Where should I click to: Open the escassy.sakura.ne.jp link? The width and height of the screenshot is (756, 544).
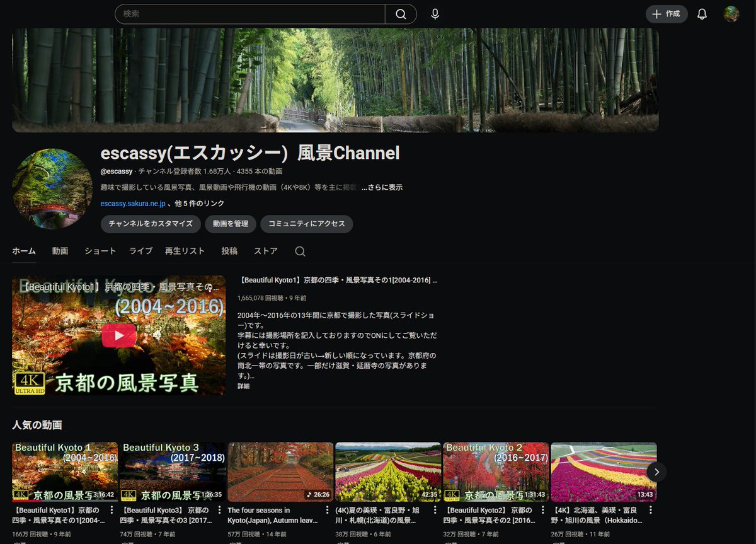[133, 204]
